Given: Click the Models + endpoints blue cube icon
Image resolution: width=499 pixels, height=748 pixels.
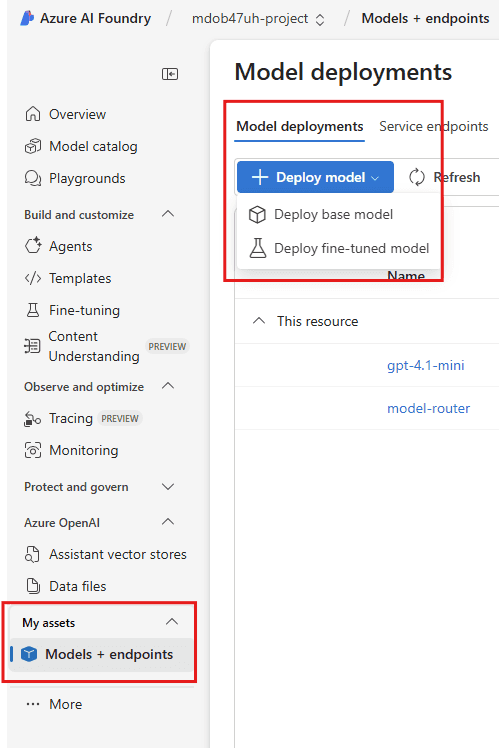Looking at the screenshot, I should pyautogui.click(x=29, y=654).
